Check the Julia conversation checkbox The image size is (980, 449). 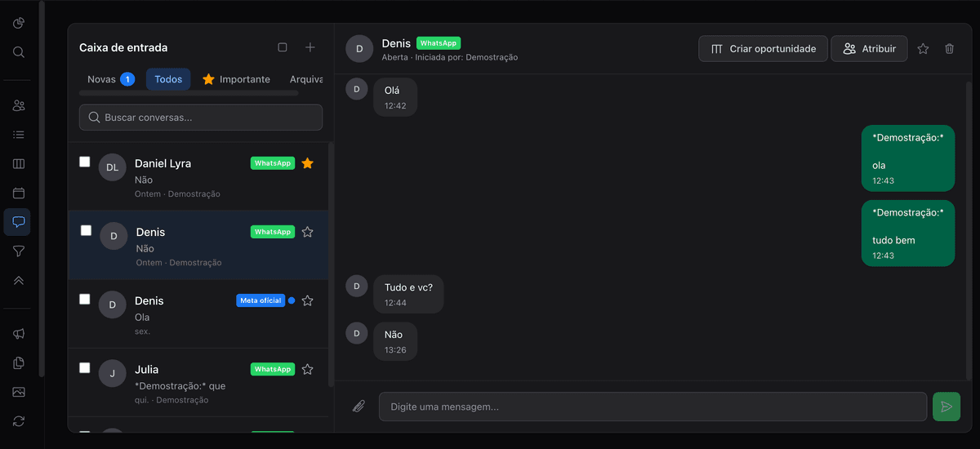click(85, 368)
